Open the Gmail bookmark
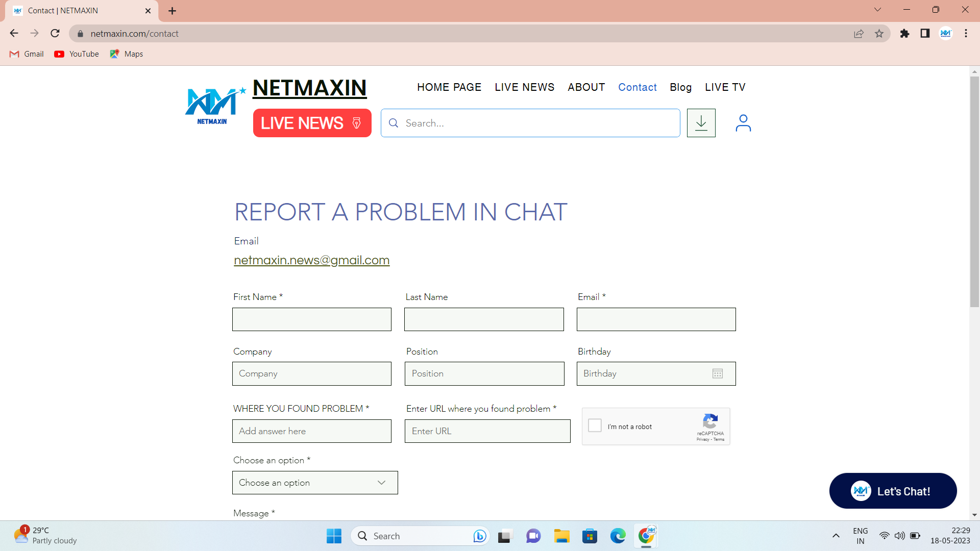 tap(27, 54)
